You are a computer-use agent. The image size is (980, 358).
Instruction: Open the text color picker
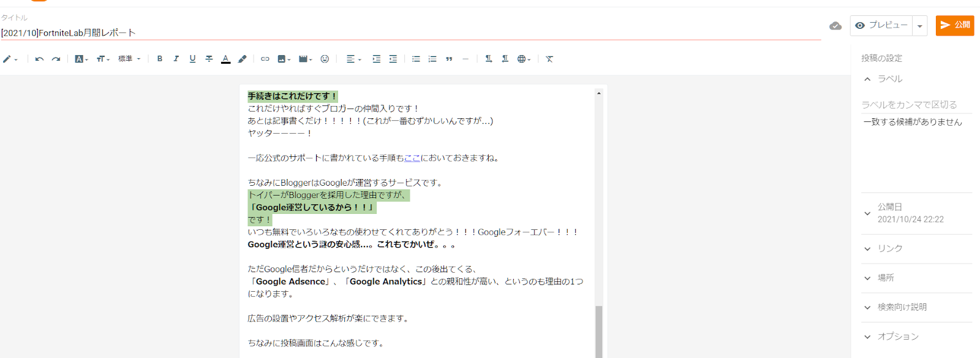(x=225, y=59)
